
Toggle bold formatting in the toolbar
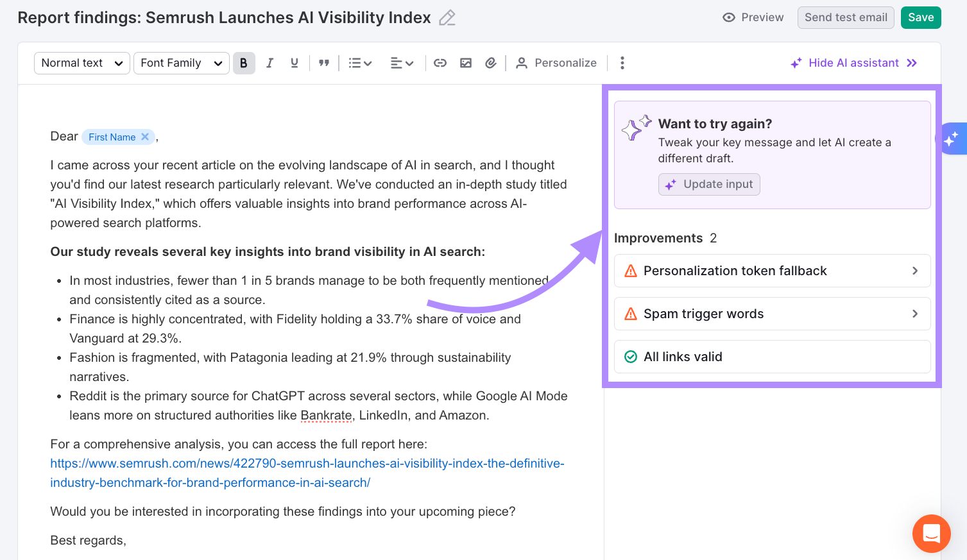[x=244, y=62]
